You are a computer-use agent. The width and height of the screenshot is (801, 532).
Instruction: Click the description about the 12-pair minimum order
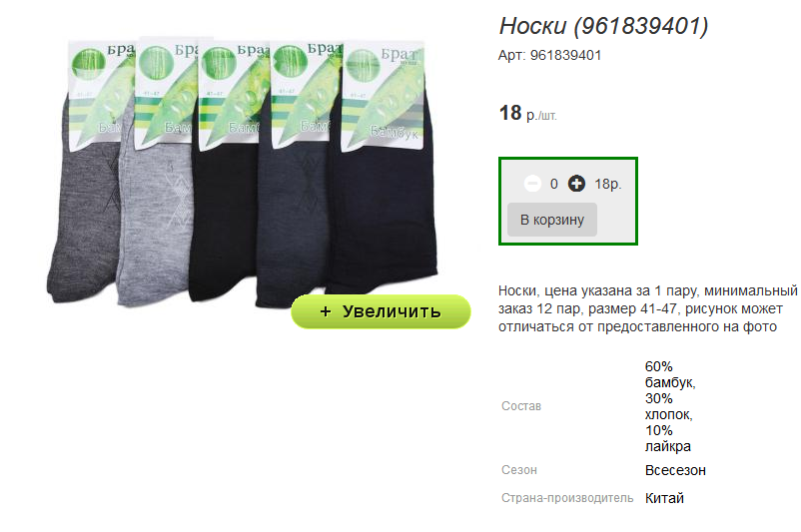click(x=648, y=308)
